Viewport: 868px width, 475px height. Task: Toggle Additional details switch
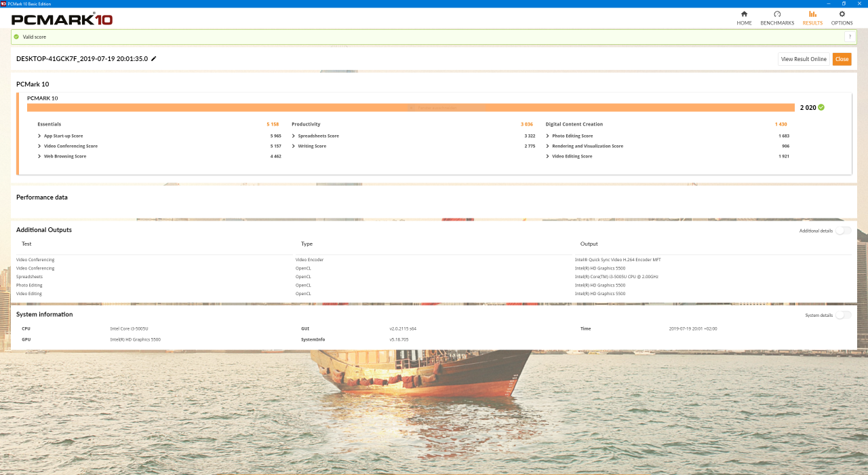pyautogui.click(x=843, y=231)
